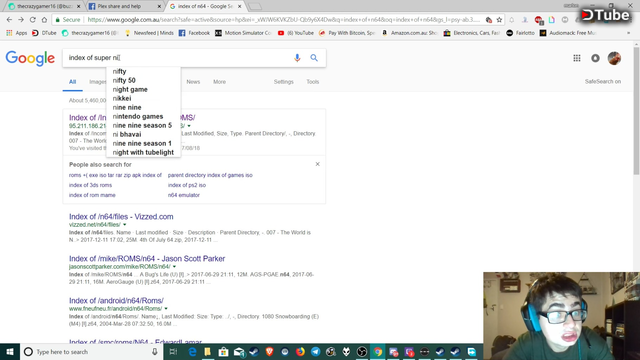Viewport: 640px width, 360px height.
Task: Click the Cortana microphone in taskbar search
Action: [x=155, y=352]
